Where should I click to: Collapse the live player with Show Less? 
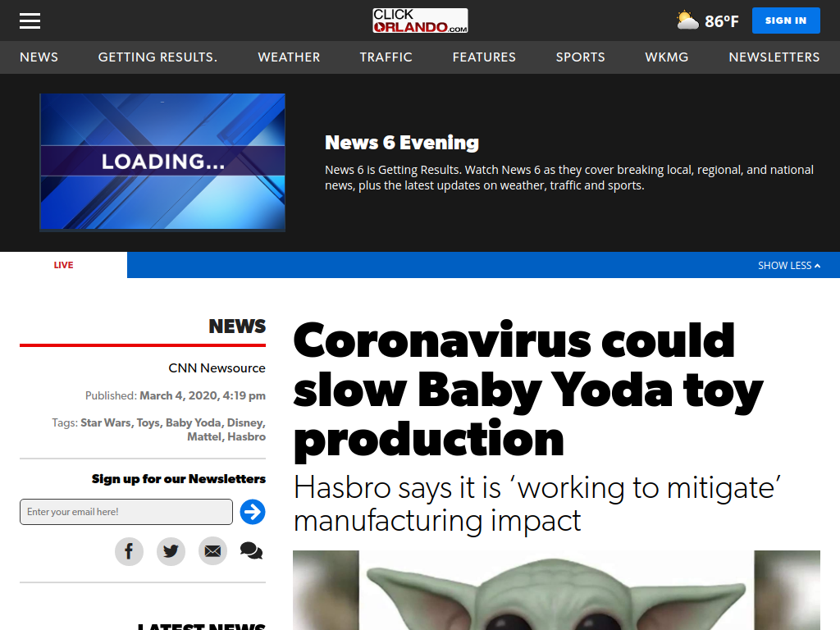pos(789,265)
